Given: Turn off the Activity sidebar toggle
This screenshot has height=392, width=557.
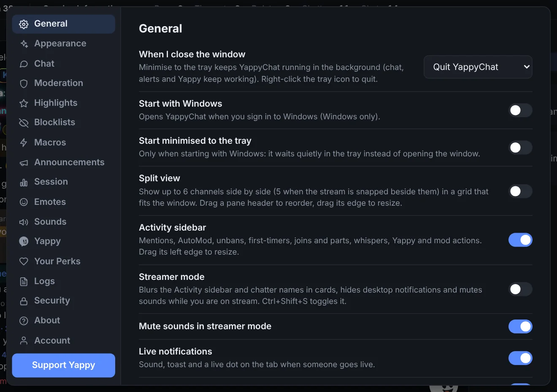Looking at the screenshot, I should [520, 240].
